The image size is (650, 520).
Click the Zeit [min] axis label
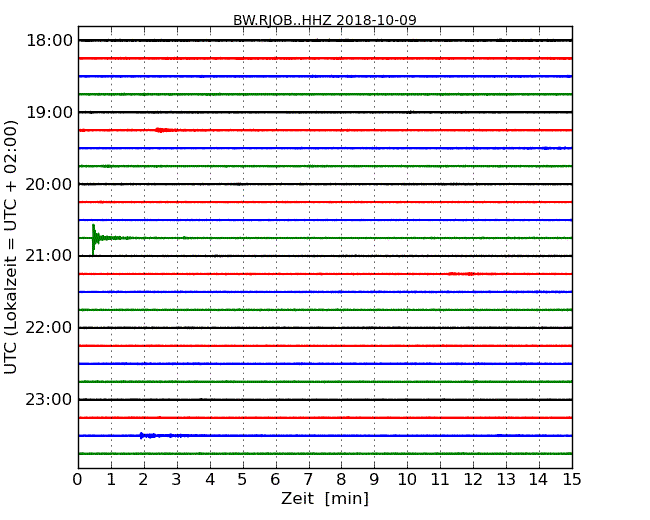[325, 498]
